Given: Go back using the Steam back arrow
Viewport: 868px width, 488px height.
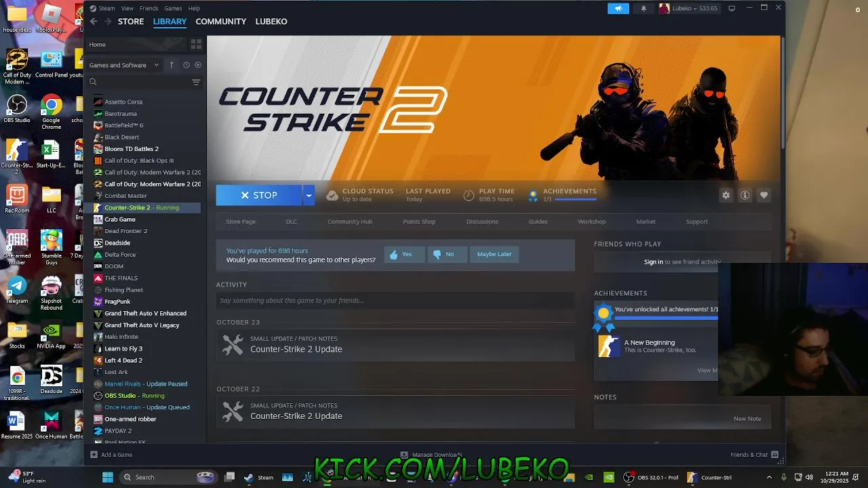Looking at the screenshot, I should point(94,22).
